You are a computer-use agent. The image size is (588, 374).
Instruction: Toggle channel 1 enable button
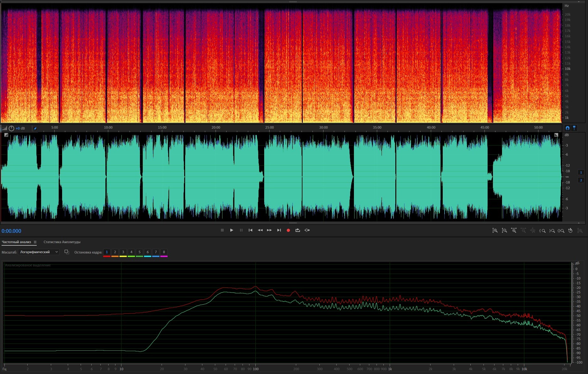(581, 172)
